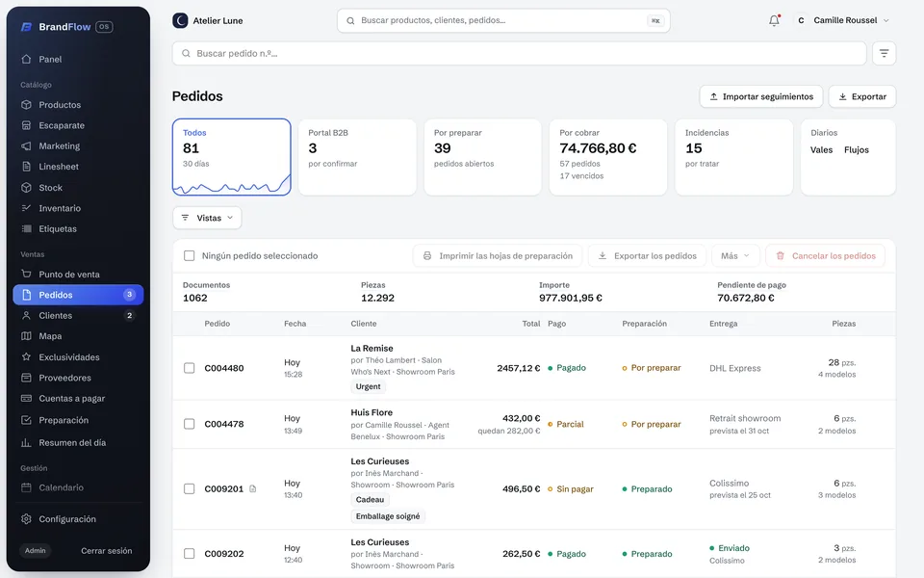Open the Camille Roussel account menu

842,20
